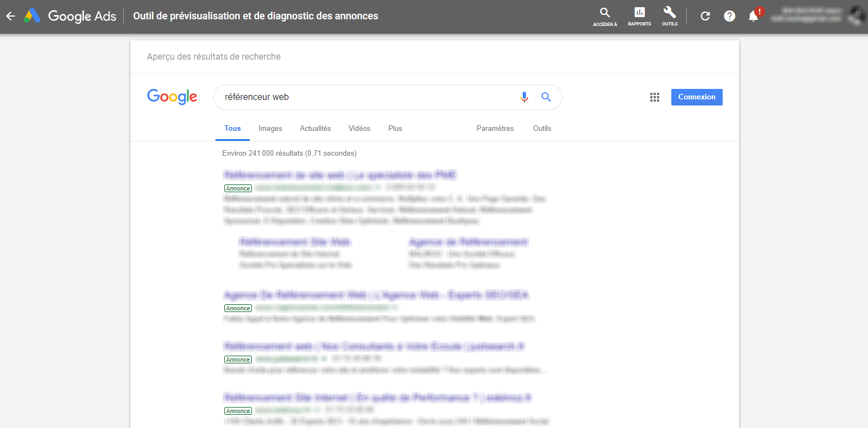Click the Google logo in preview
This screenshot has width=868, height=428.
pyautogui.click(x=172, y=97)
